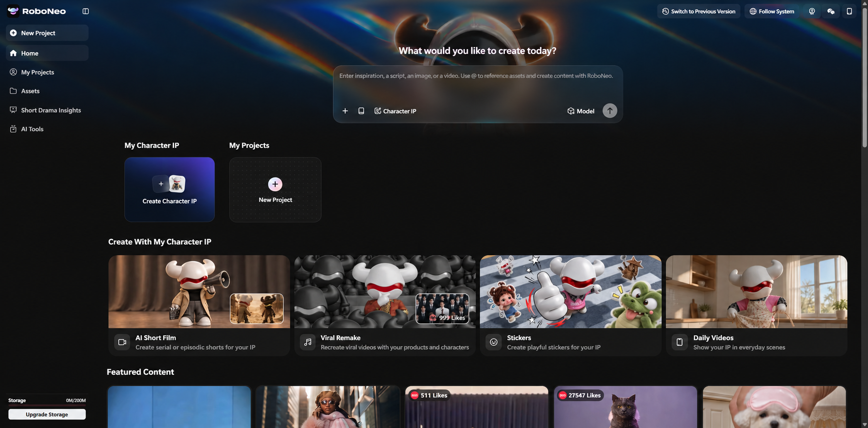Viewport: 868px width, 428px height.
Task: Open the WeChat chat icon in the top bar
Action: [x=831, y=11]
